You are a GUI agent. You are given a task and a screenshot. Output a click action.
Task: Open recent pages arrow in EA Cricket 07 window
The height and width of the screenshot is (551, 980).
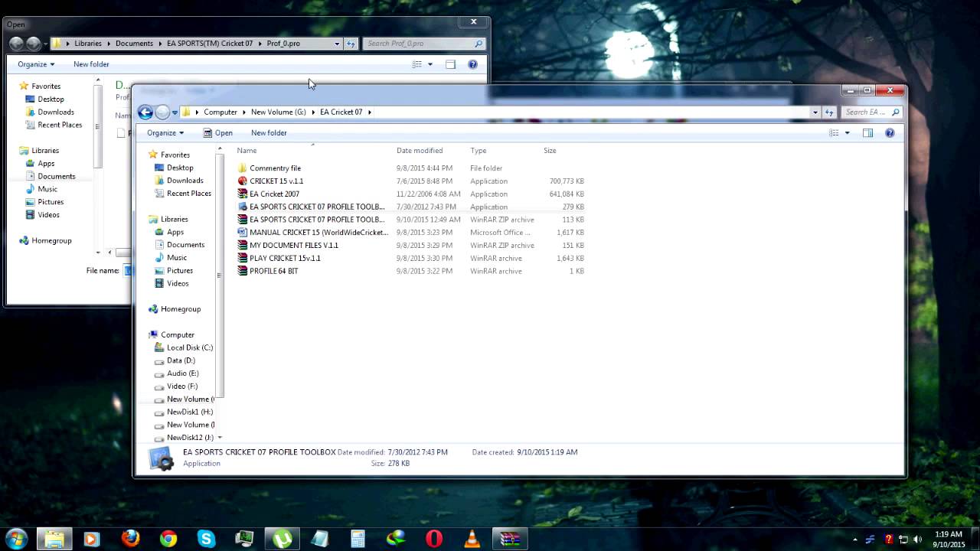click(x=175, y=112)
